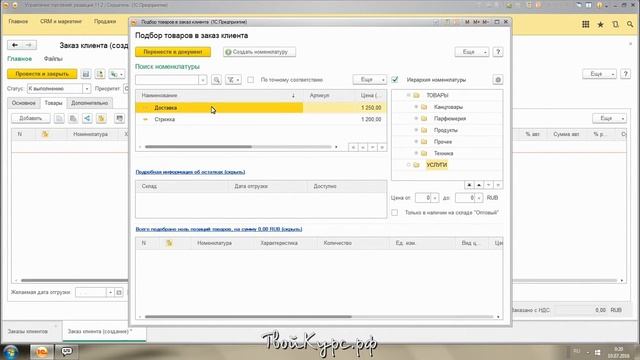Open 'Продажи' main menu section
The image size is (640, 360).
click(x=105, y=21)
